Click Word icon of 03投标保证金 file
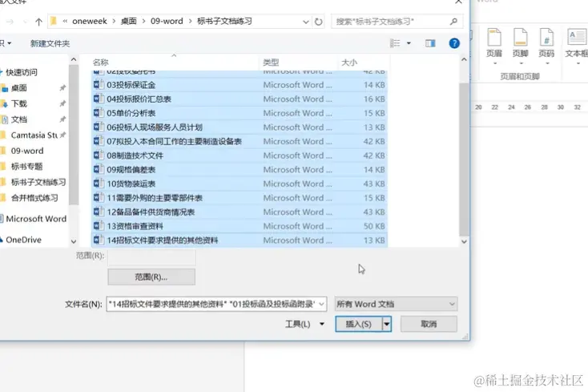 pos(99,85)
